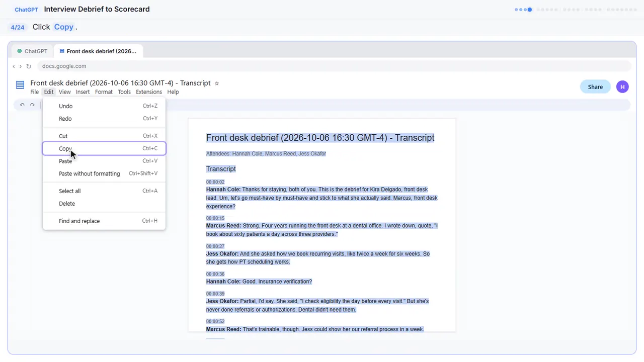Switch to the ChatGPT browser tab

click(32, 51)
